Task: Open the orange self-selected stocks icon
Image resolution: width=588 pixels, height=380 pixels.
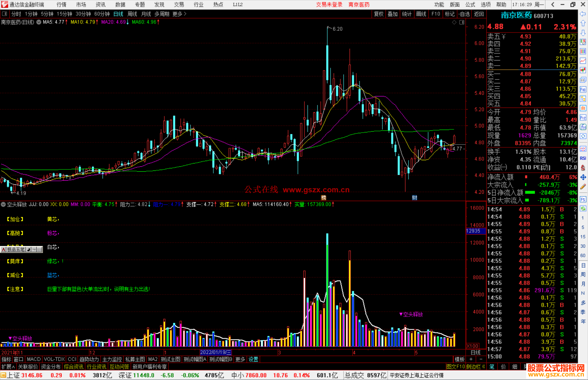Action: 583,108
